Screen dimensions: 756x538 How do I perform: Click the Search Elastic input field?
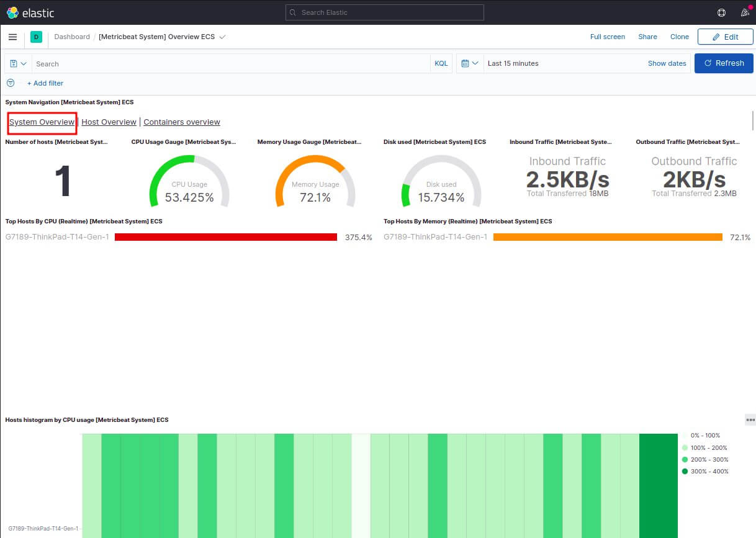click(x=385, y=12)
